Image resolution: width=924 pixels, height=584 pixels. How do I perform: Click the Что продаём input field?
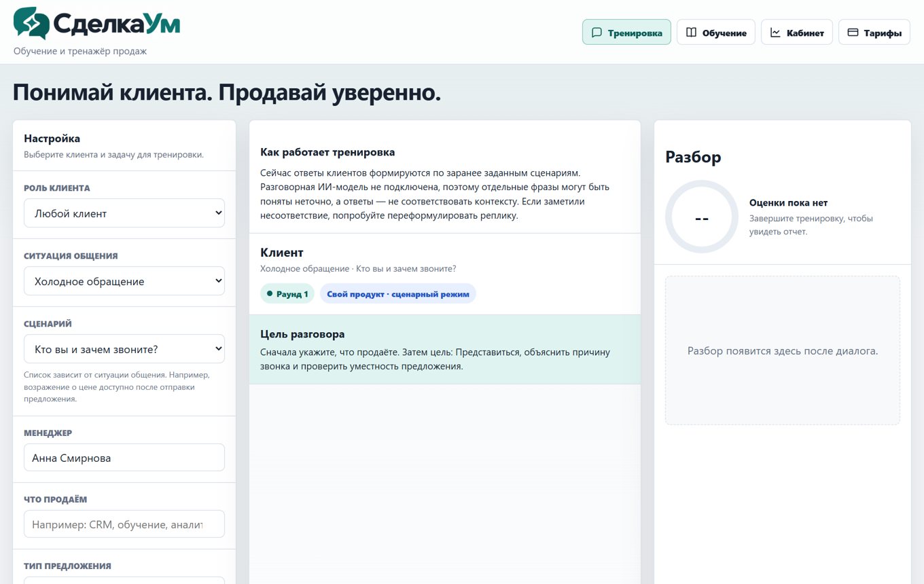point(124,524)
